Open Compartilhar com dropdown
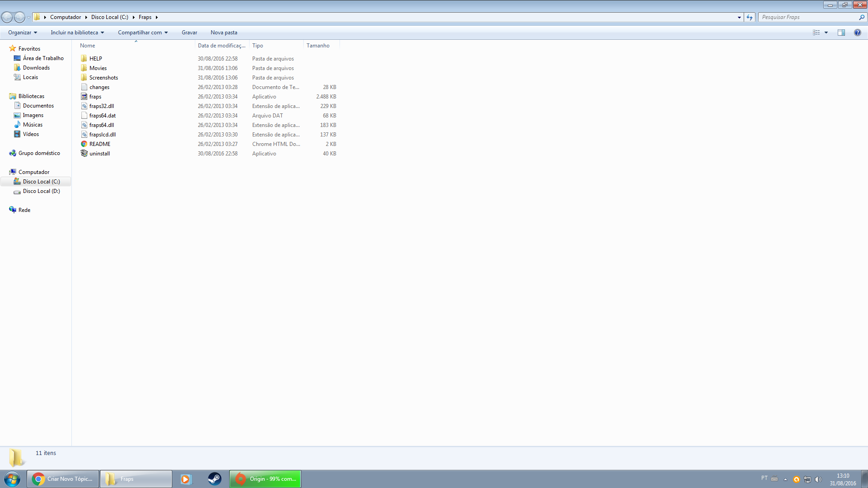 (143, 33)
